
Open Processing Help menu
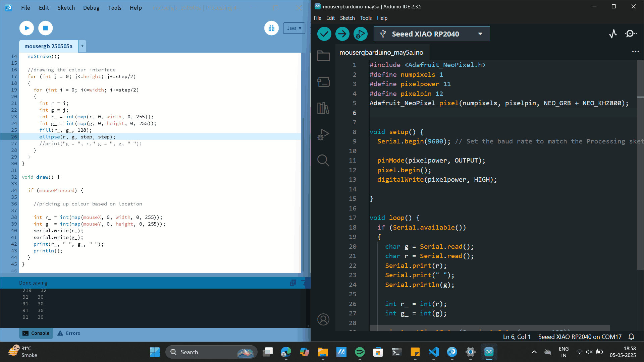click(x=136, y=8)
